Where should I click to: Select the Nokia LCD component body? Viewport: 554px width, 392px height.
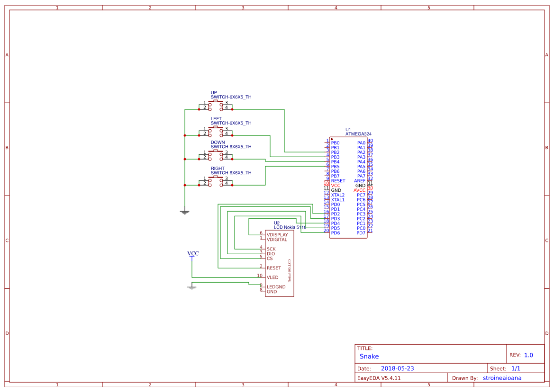tap(280, 263)
